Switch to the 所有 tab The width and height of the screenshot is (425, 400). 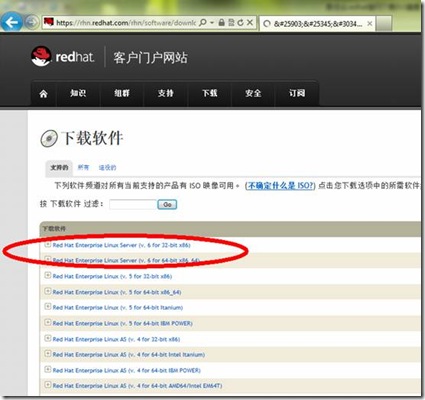pyautogui.click(x=83, y=168)
